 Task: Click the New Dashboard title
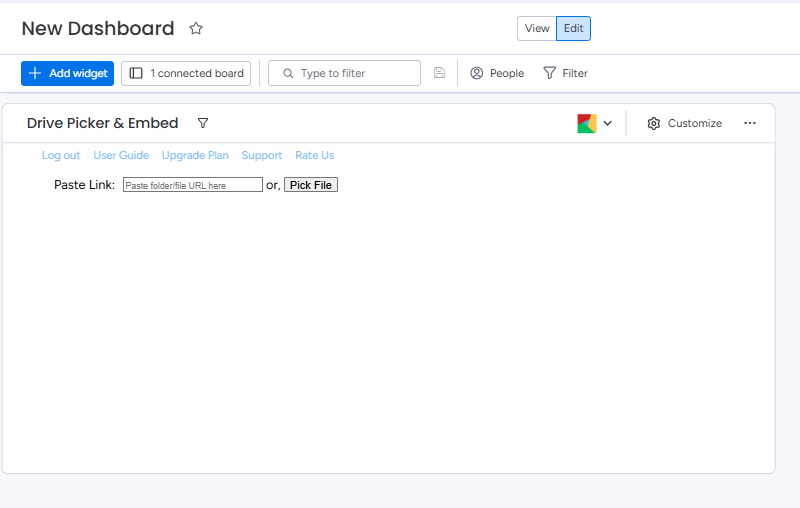pyautogui.click(x=98, y=29)
